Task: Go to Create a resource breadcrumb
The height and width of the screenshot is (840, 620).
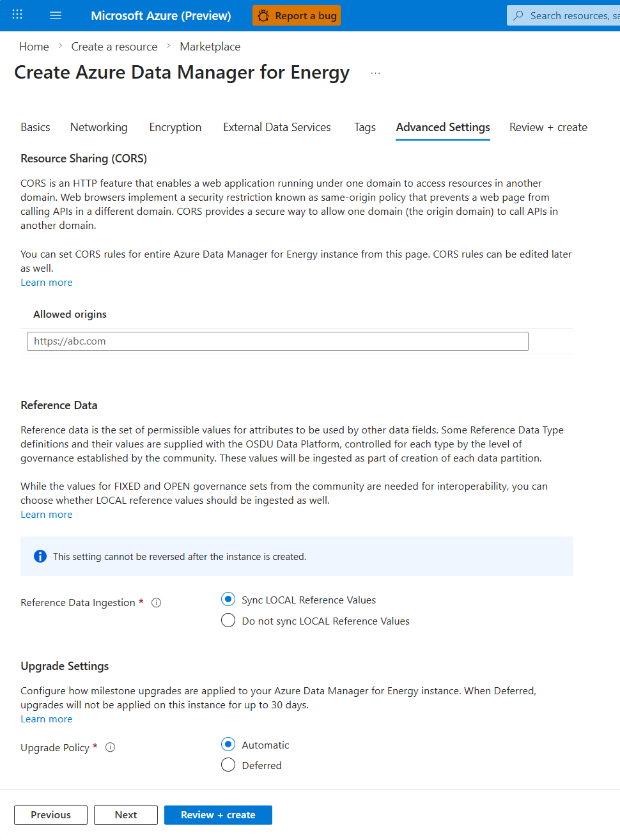Action: pyautogui.click(x=114, y=47)
